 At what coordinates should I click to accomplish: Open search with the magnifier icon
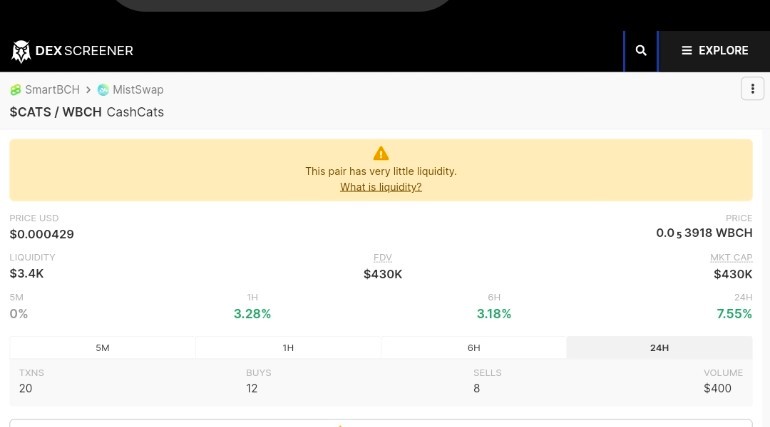tap(641, 51)
